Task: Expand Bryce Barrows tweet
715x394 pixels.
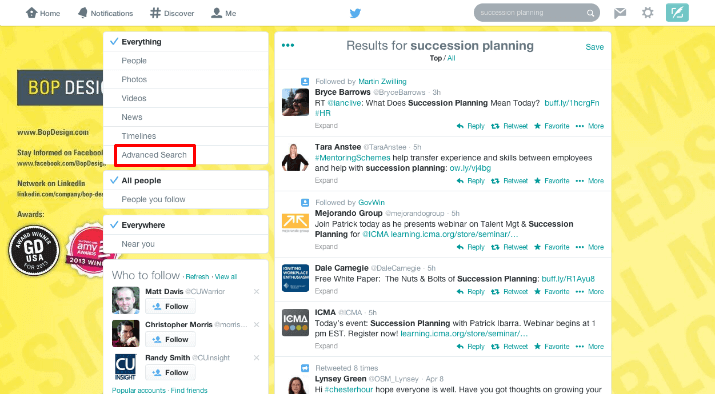Action: click(326, 125)
